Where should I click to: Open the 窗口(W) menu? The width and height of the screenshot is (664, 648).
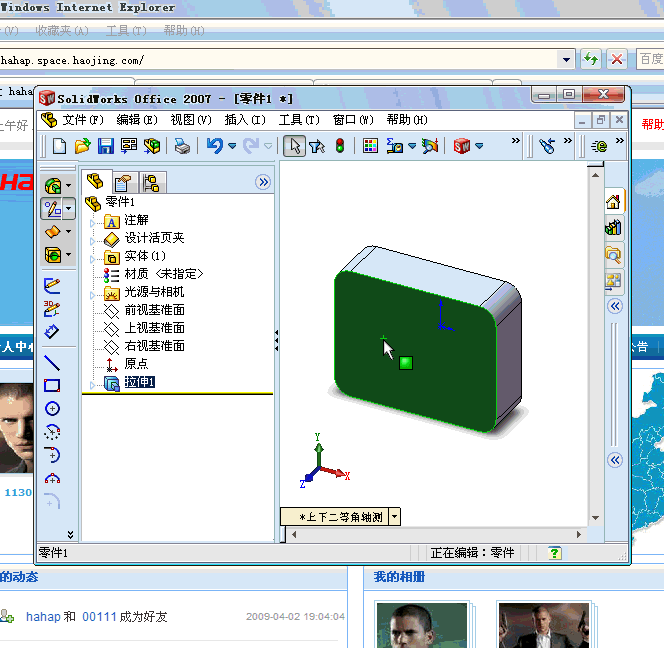(x=353, y=120)
